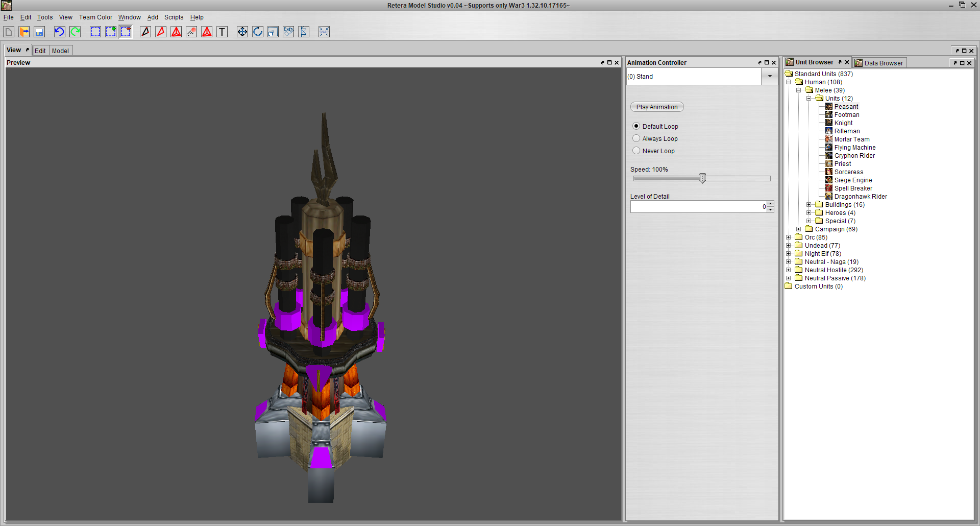Screen dimensions: 980x526
Task: Activate the Move tool cross-arrows icon
Action: pos(242,32)
